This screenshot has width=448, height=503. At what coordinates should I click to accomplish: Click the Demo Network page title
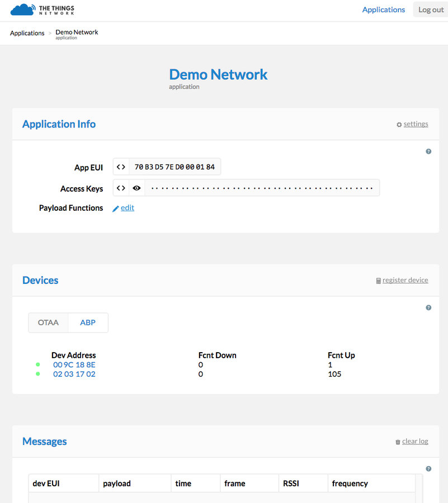coord(218,74)
